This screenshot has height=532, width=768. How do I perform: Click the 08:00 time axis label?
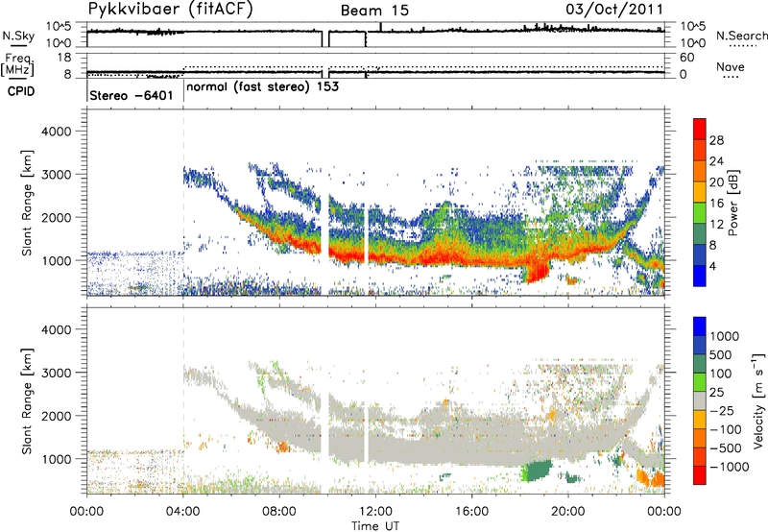(x=279, y=512)
